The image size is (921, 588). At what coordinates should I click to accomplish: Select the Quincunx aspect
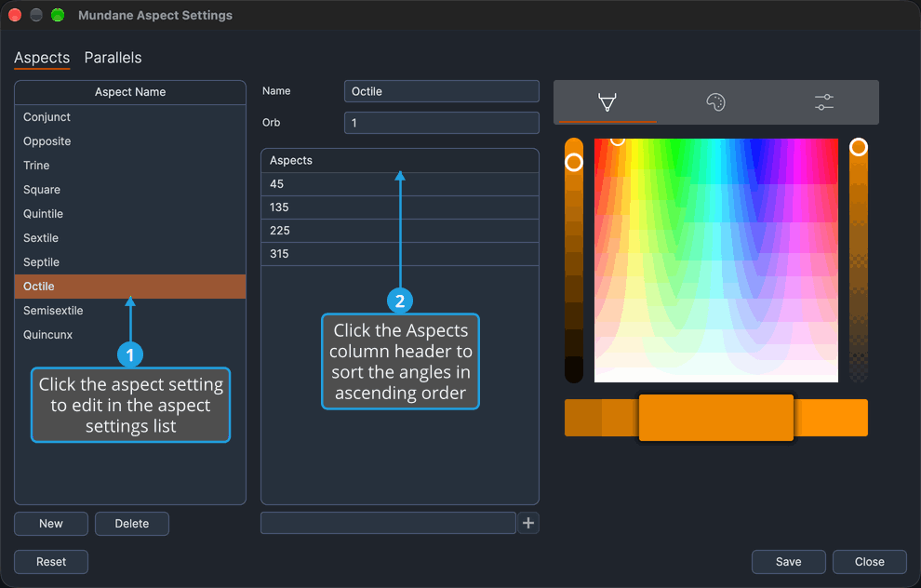pos(130,334)
